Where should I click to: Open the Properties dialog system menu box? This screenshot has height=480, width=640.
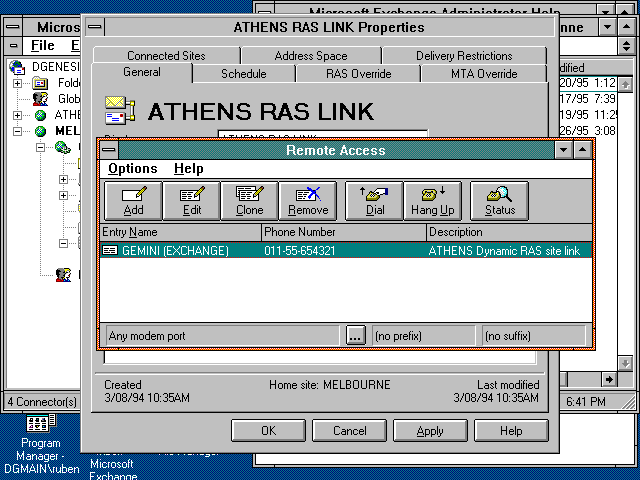point(95,27)
